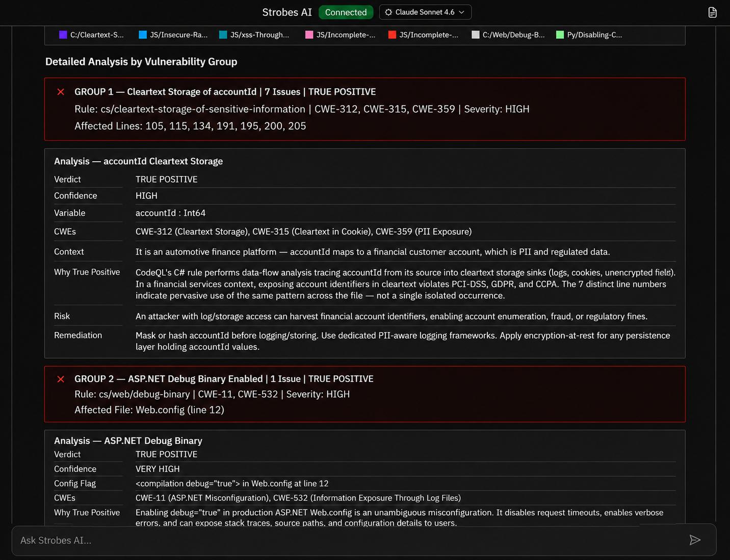Focus the Ask Strobes AI input field

(364, 540)
